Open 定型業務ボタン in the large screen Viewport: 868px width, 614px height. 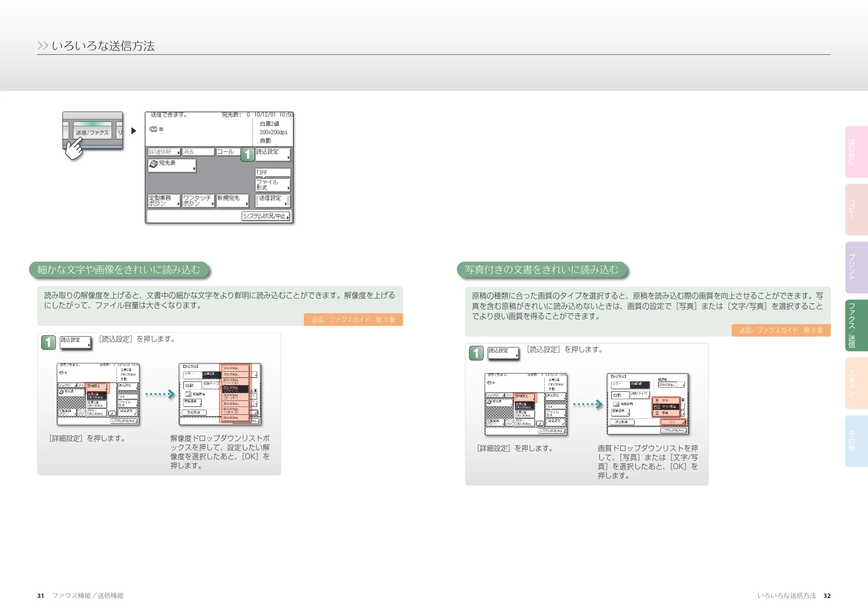[x=164, y=200]
